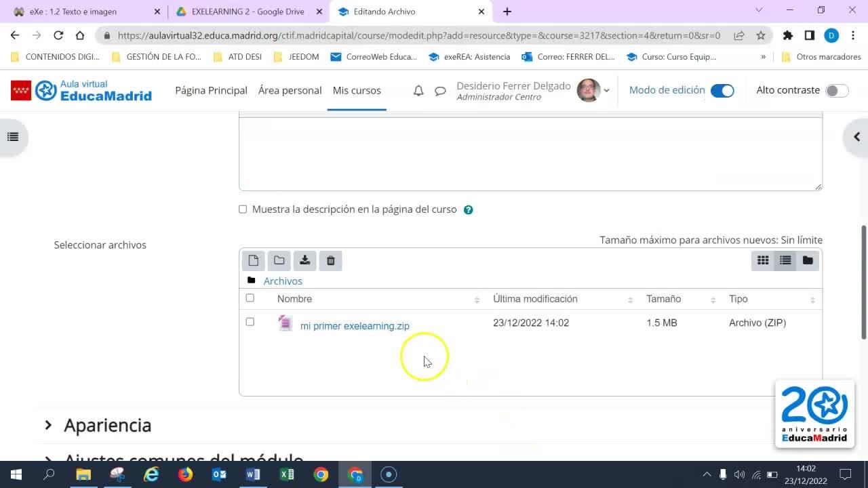The width and height of the screenshot is (868, 488).
Task: Switch file manager to icon grid view
Action: 763,260
